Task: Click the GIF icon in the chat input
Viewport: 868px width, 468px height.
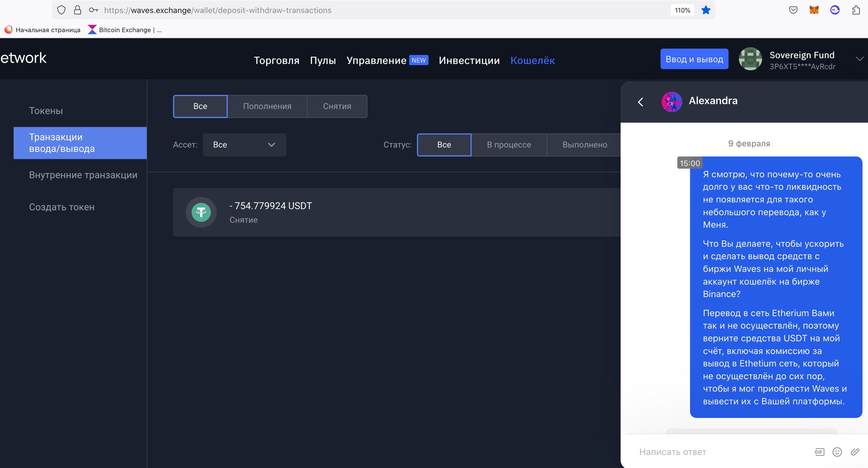Action: tap(819, 452)
